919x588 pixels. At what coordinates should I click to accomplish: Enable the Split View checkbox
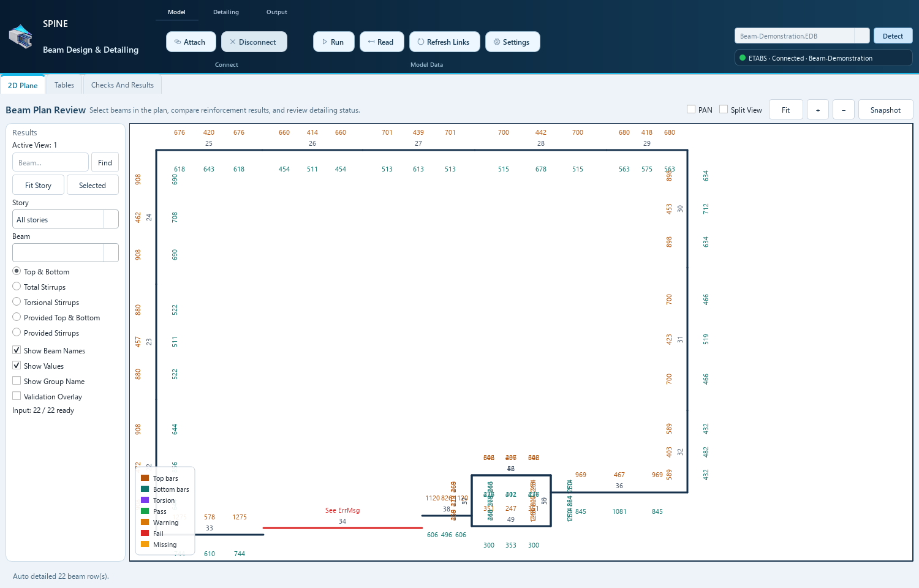pos(724,109)
